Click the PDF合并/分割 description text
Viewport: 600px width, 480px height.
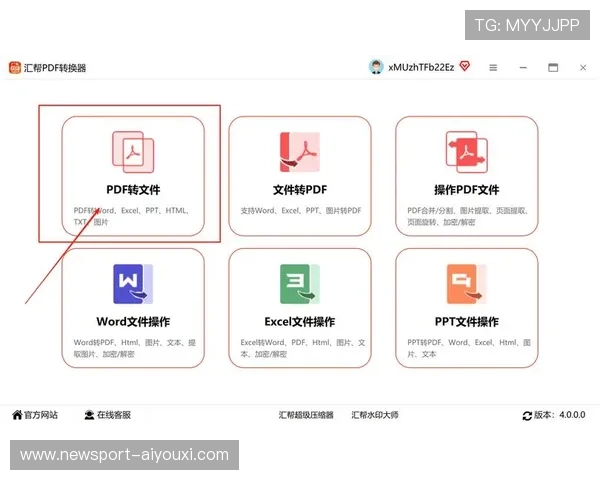(x=468, y=216)
